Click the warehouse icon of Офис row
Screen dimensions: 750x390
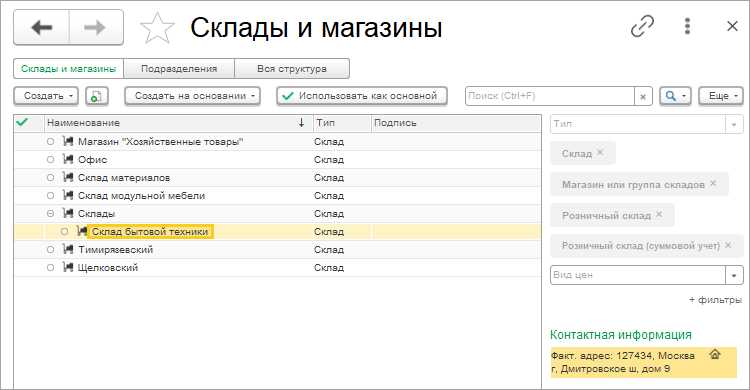tap(68, 159)
